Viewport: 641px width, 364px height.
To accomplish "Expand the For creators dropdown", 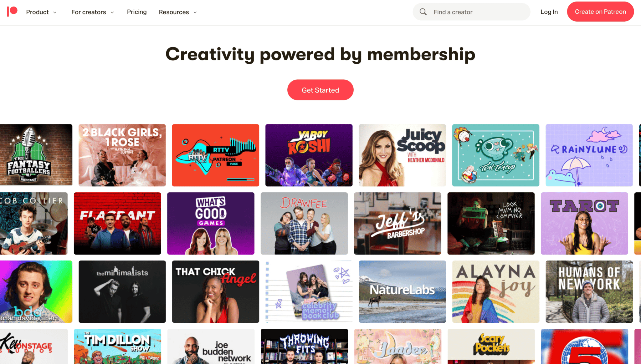I will click(93, 12).
